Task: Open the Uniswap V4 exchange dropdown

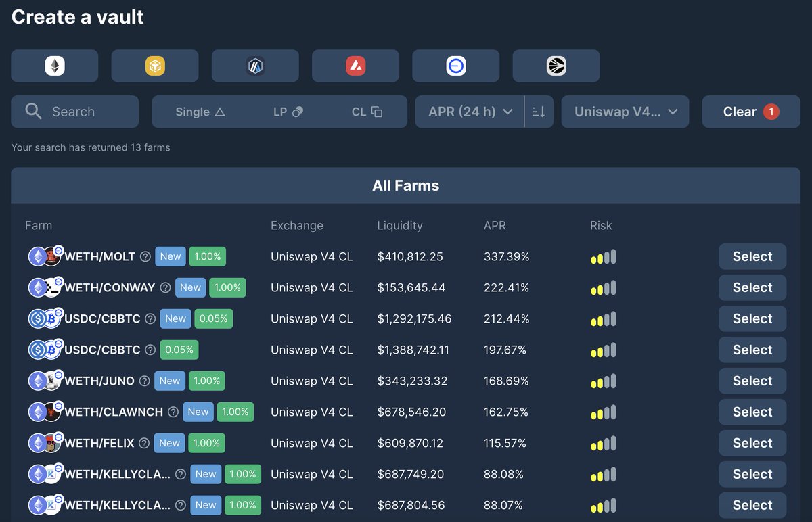Action: click(x=625, y=112)
